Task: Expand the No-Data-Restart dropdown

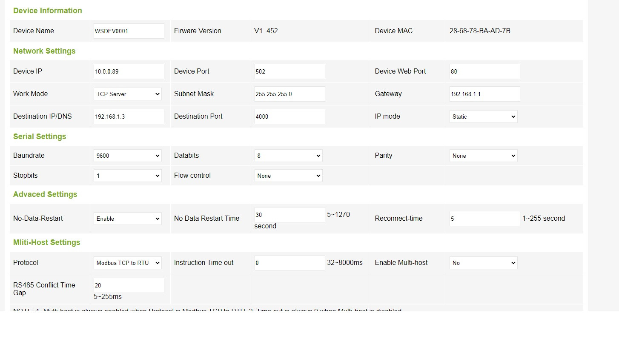Action: click(127, 219)
